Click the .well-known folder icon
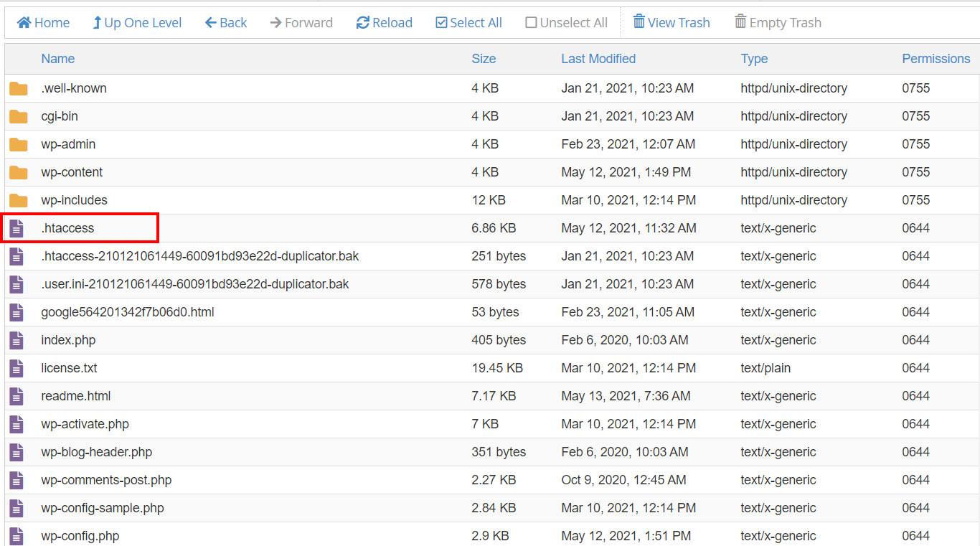The image size is (980, 546). [x=18, y=89]
